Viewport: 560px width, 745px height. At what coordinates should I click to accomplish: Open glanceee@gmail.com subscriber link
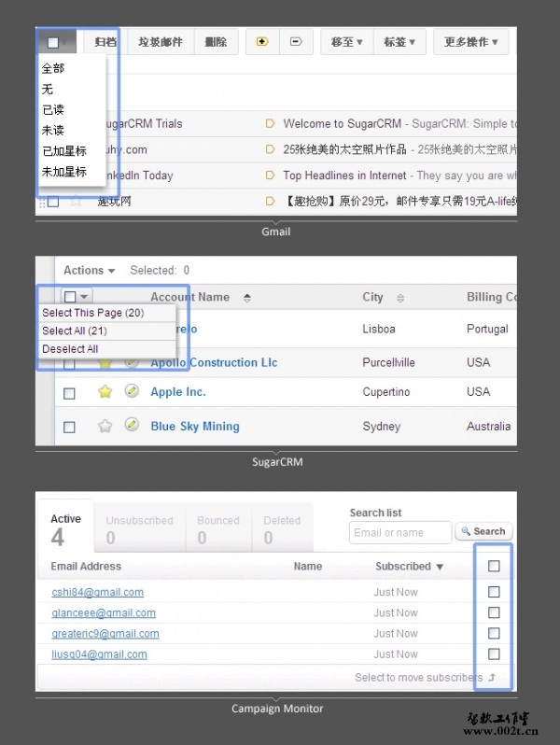click(x=104, y=613)
